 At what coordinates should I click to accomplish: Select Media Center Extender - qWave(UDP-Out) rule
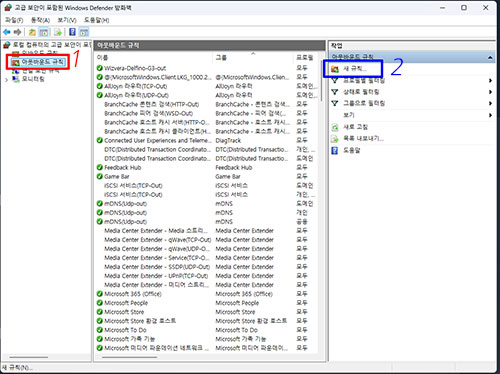pyautogui.click(x=207, y=248)
